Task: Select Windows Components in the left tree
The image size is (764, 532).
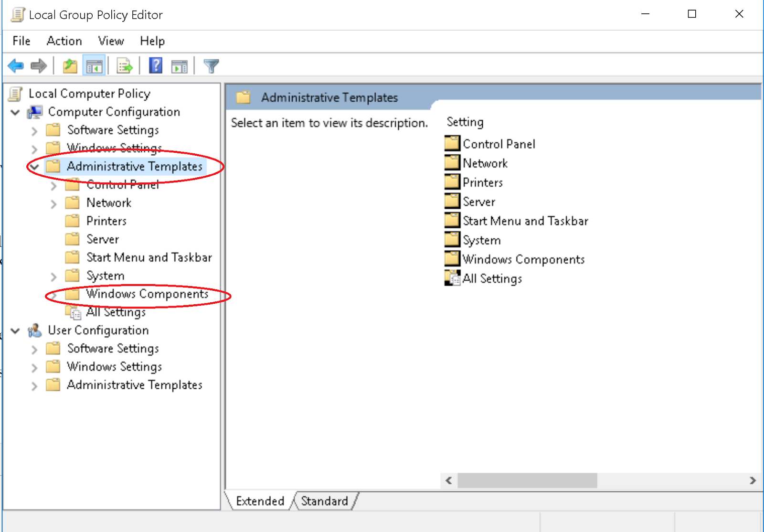Action: [147, 294]
